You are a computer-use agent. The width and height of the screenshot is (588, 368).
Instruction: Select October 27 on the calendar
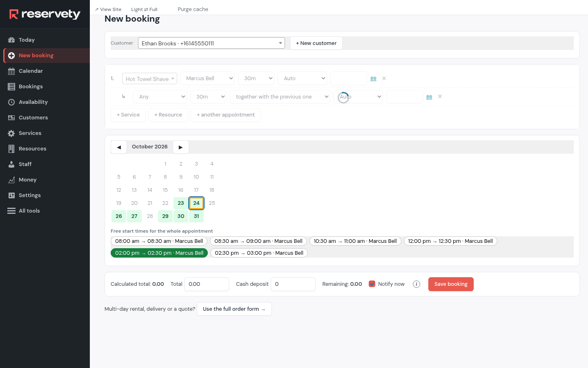pyautogui.click(x=134, y=216)
